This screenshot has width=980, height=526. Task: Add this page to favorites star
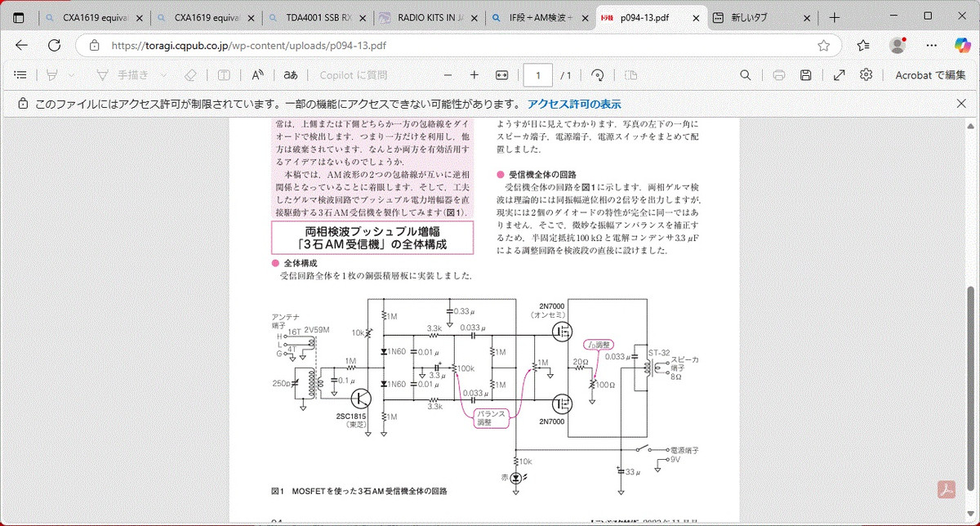[x=824, y=46]
